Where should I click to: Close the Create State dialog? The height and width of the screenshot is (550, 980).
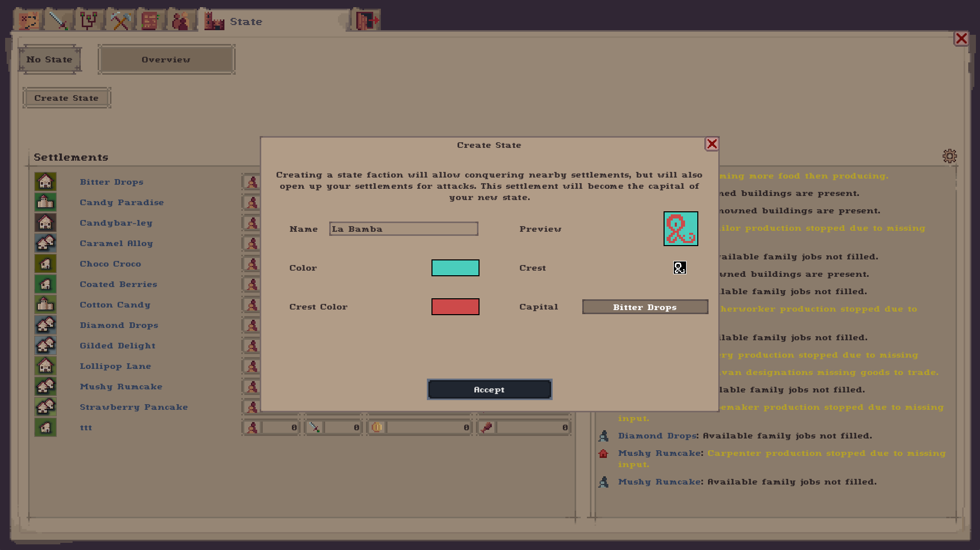(x=712, y=144)
